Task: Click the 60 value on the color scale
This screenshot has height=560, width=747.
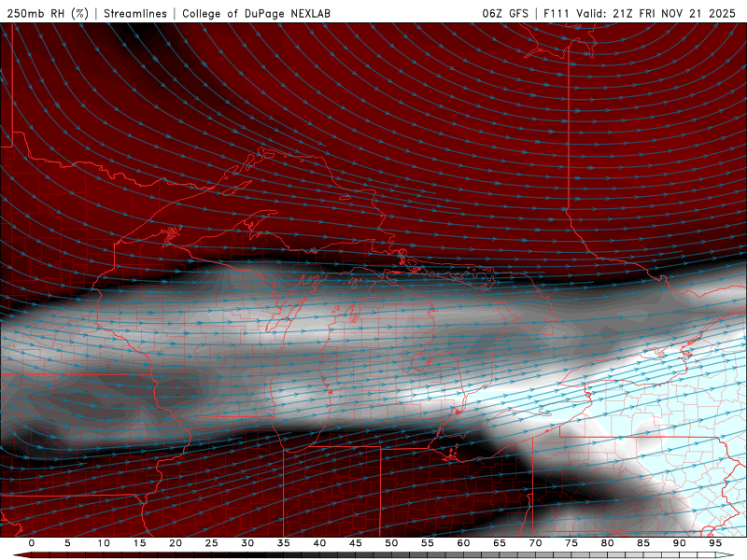Action: coord(463,543)
